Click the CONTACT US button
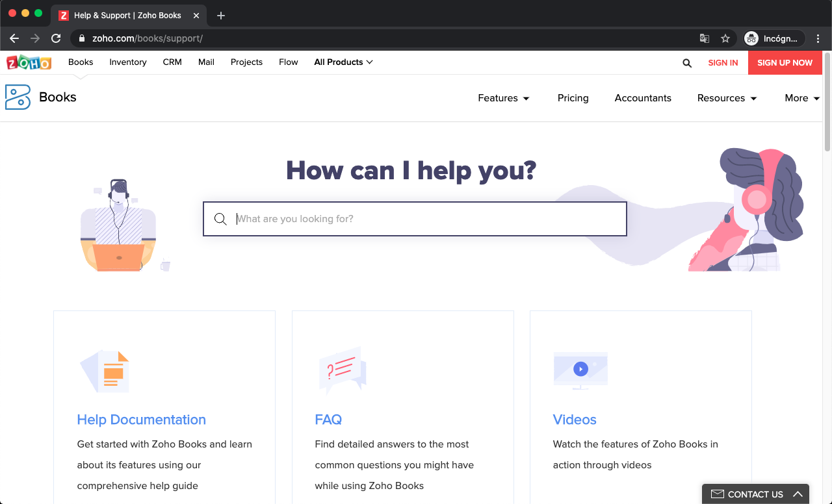 tap(755, 494)
